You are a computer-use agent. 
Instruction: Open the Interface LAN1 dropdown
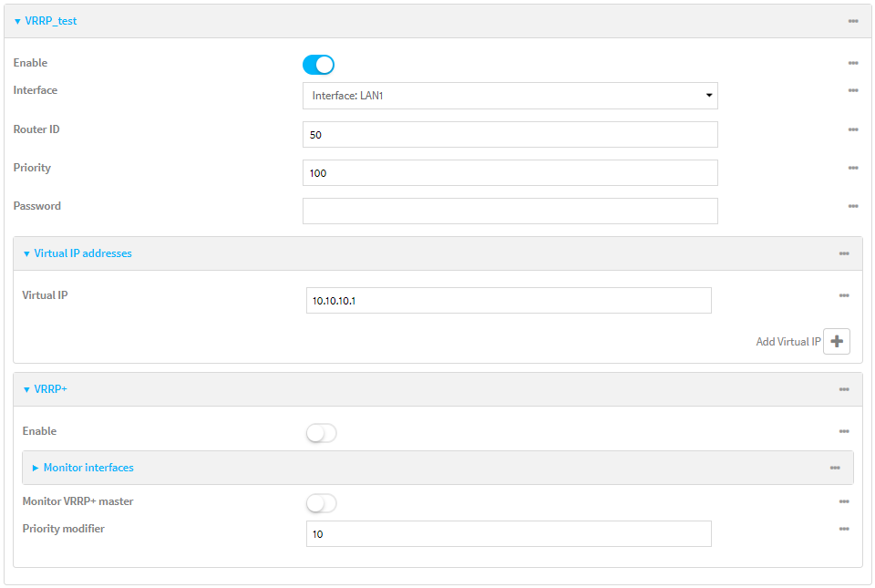[x=510, y=95]
